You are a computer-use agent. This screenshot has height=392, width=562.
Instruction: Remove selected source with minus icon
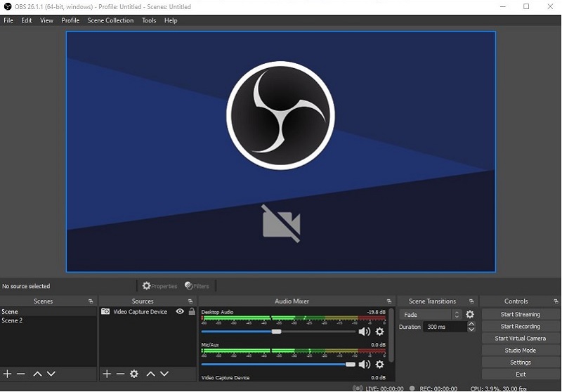tap(120, 374)
